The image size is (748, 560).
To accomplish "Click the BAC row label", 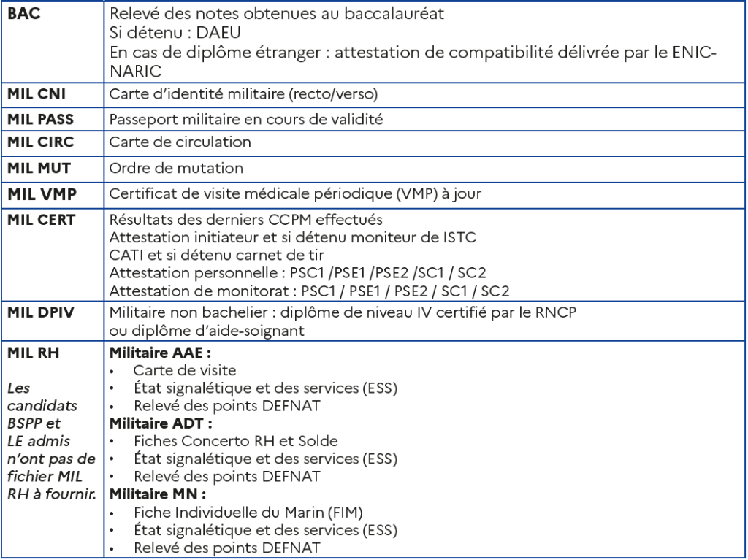I will (x=24, y=13).
